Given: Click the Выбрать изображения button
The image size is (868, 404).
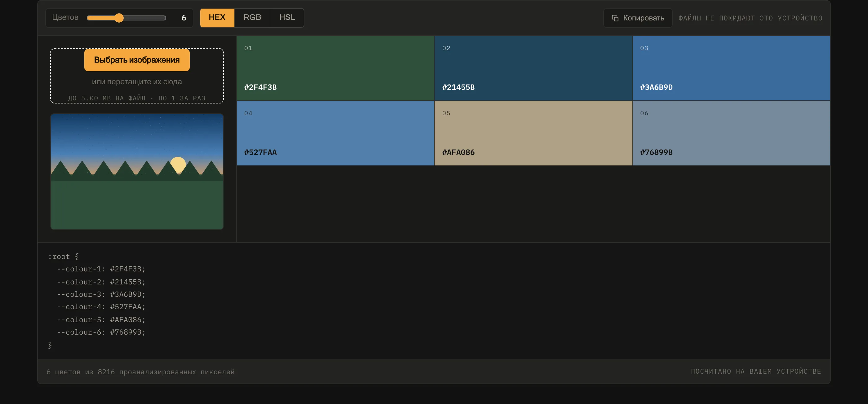Looking at the screenshot, I should coord(137,60).
